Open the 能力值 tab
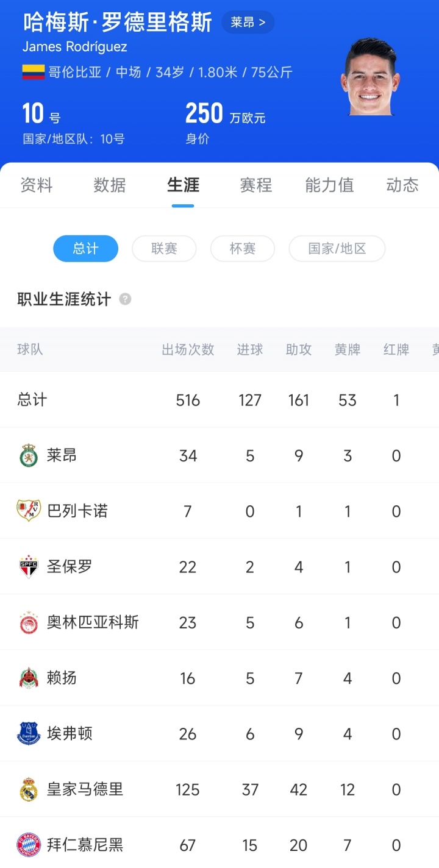Image resolution: width=439 pixels, height=868 pixels. (x=329, y=185)
